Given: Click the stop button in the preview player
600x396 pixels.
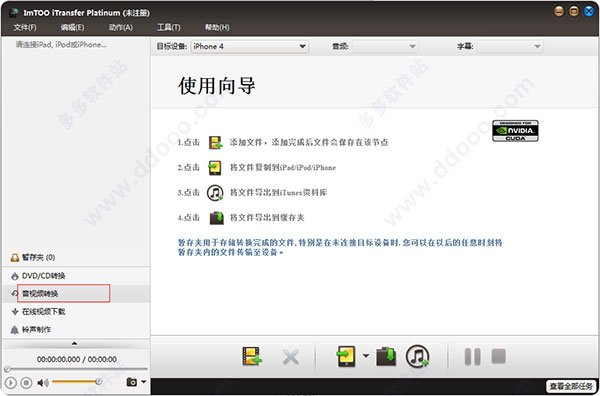Looking at the screenshot, I should [26, 382].
